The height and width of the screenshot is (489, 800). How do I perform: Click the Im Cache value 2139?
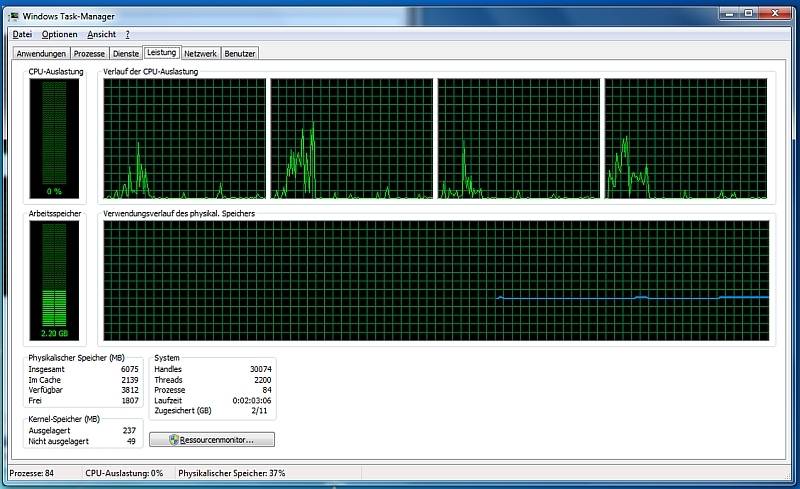coord(130,380)
